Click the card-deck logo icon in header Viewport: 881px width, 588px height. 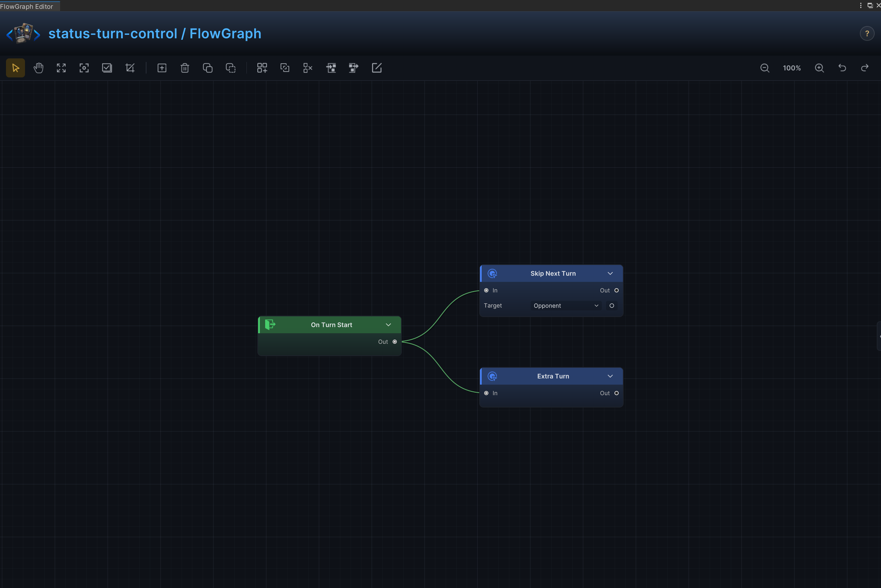23,33
